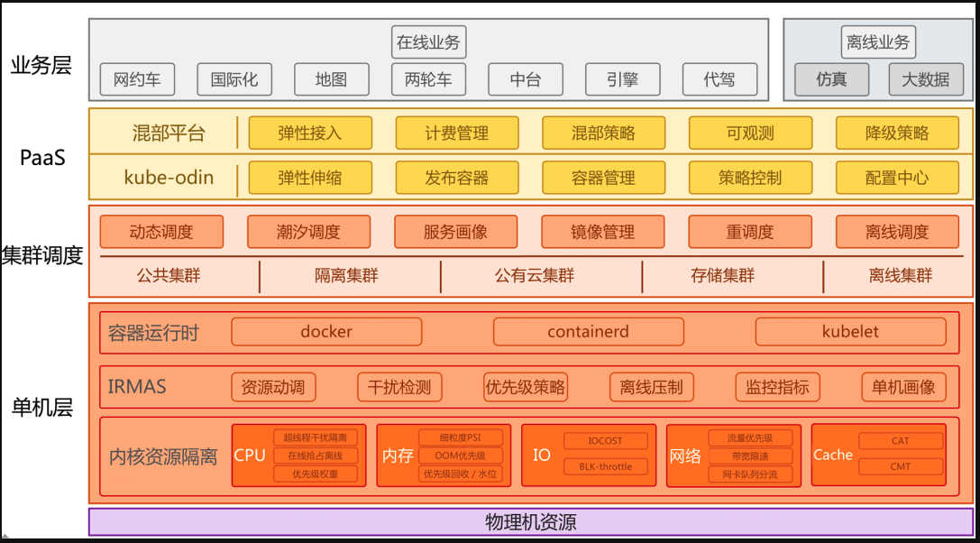Click the 离线压制 box
Viewport: 980px width, 543px height.
click(x=652, y=387)
